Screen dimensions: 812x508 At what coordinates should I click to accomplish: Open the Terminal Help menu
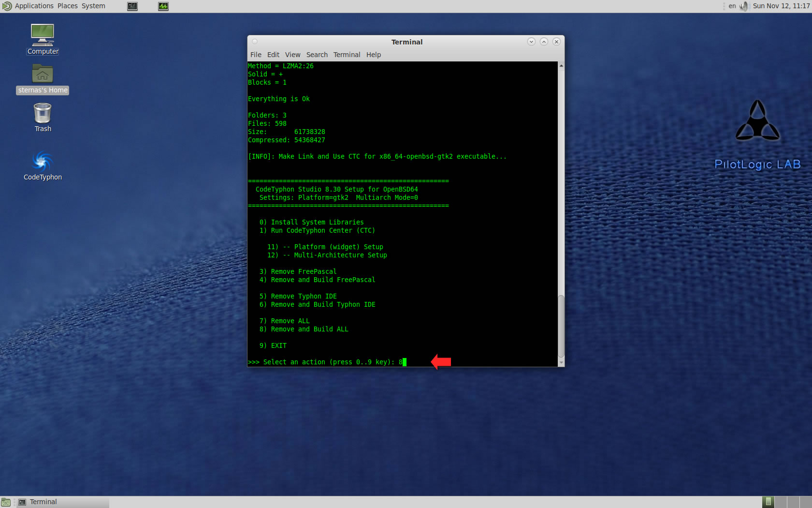373,55
